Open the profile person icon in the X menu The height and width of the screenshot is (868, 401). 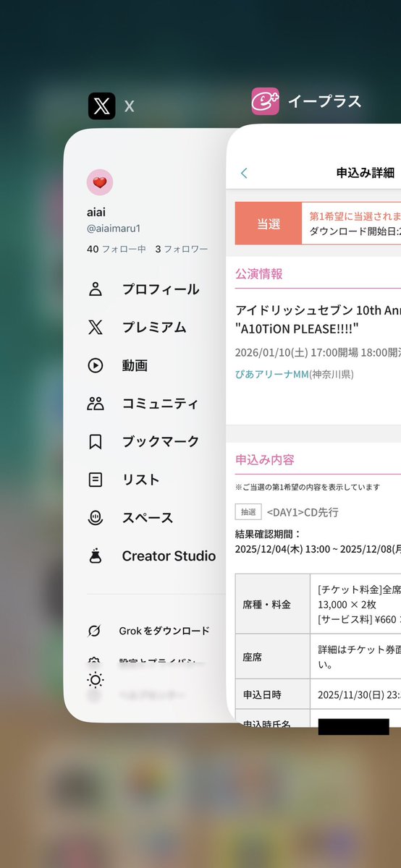tap(96, 289)
